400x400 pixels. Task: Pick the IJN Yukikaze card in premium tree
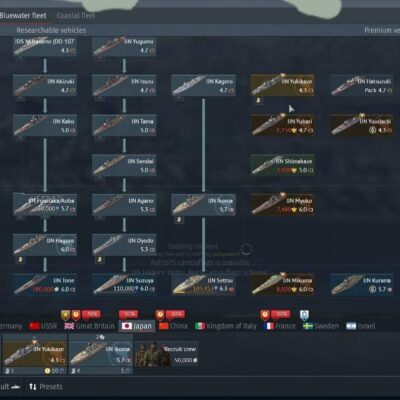283,86
